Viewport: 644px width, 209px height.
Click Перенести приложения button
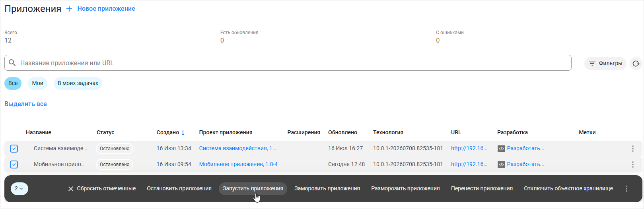pos(482,189)
